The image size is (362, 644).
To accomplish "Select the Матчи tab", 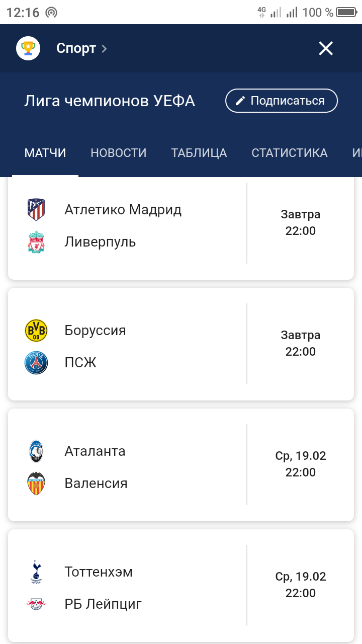I will tap(45, 153).
